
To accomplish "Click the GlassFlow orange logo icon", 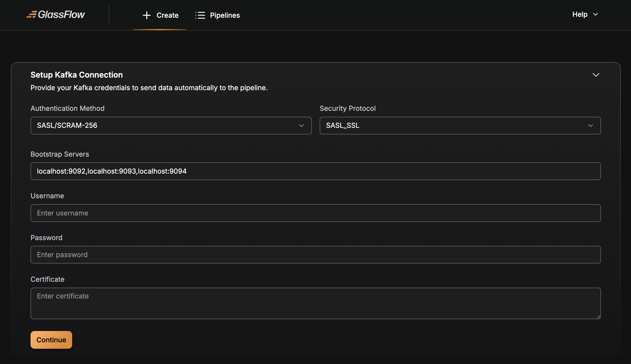I will 32,15.
